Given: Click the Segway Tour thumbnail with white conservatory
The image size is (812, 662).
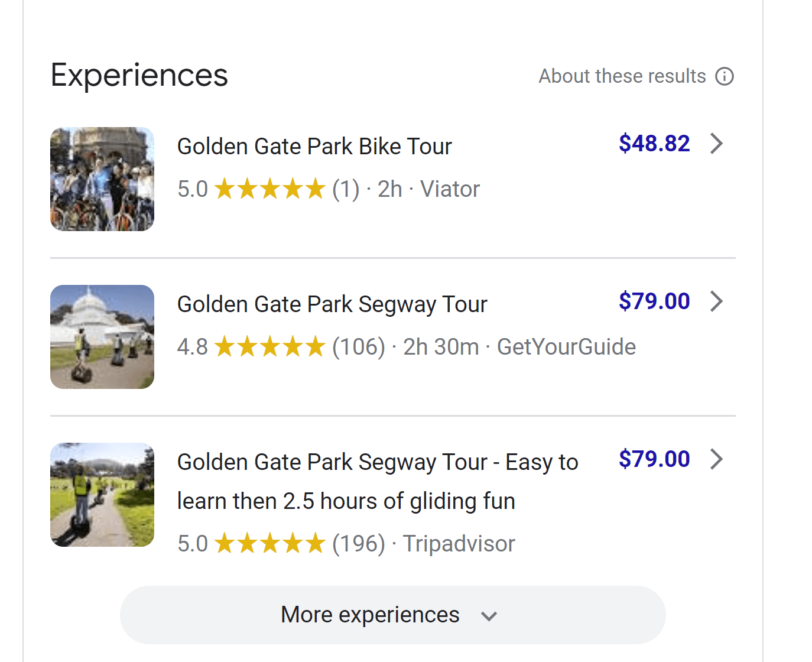Looking at the screenshot, I should click(x=102, y=337).
